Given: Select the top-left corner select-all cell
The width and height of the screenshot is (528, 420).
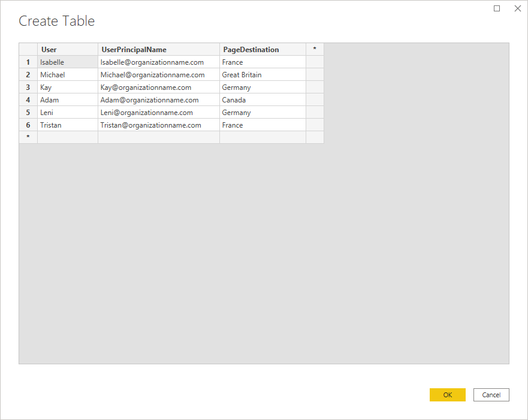Looking at the screenshot, I should click(28, 50).
